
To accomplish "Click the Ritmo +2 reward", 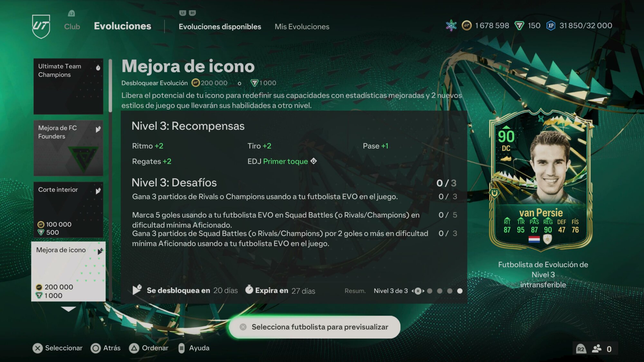I will [148, 146].
